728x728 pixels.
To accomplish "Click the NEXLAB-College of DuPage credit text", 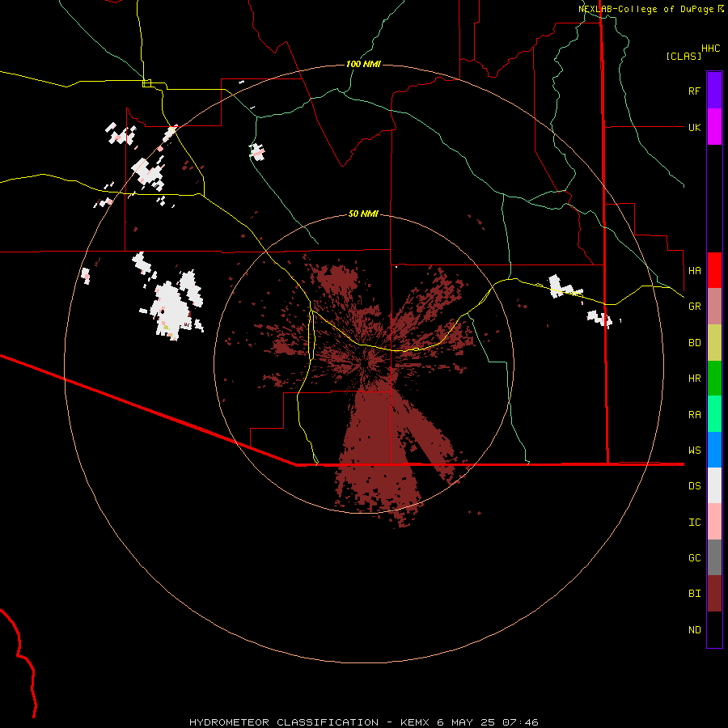I will coord(650,9).
